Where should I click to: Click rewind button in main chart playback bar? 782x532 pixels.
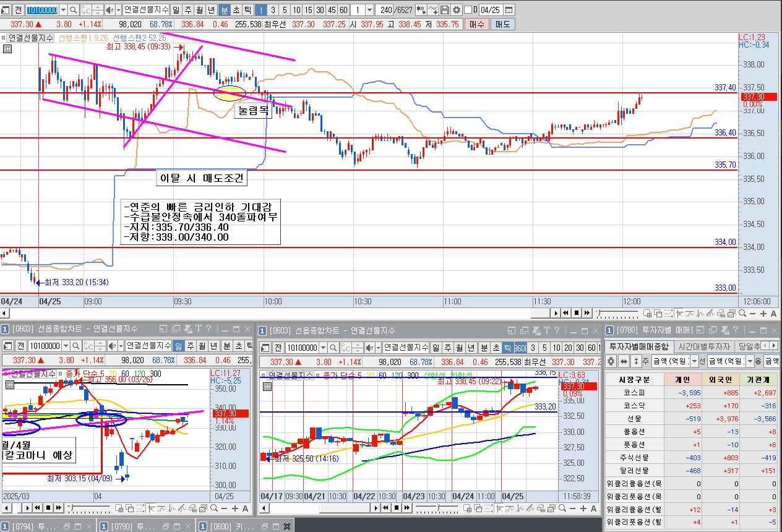click(x=565, y=313)
